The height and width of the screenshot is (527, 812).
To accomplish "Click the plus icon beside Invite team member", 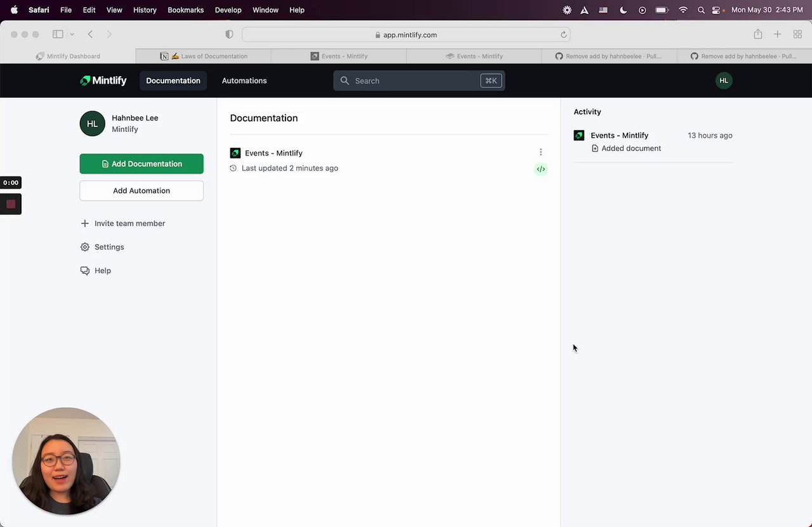I will (85, 223).
